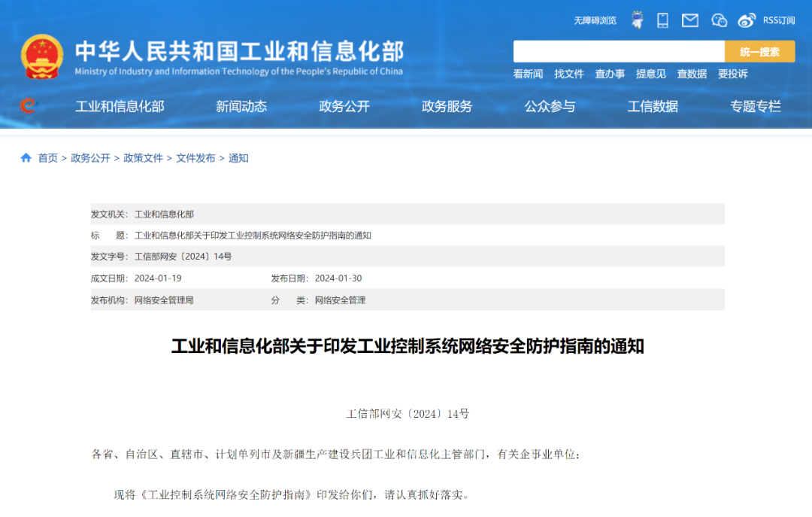Viewport: 812px width, 517px height.
Task: Click the paragraph starting 现将《工业控制系统
Action: (292, 494)
